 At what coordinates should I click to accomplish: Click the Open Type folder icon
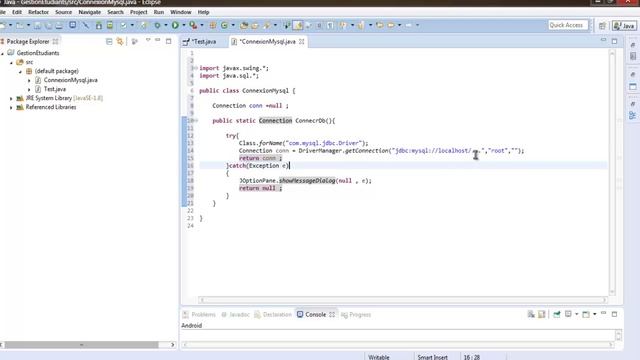244,25
